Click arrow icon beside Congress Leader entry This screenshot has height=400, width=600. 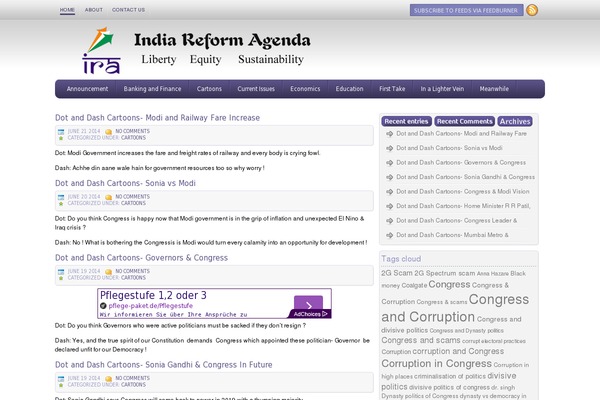(x=390, y=221)
